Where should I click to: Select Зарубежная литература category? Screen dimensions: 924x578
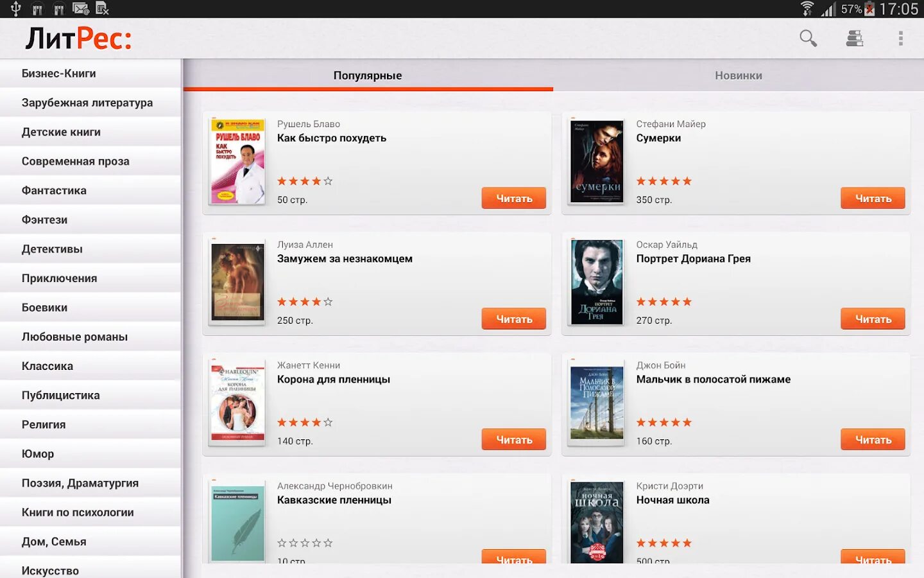pos(90,103)
